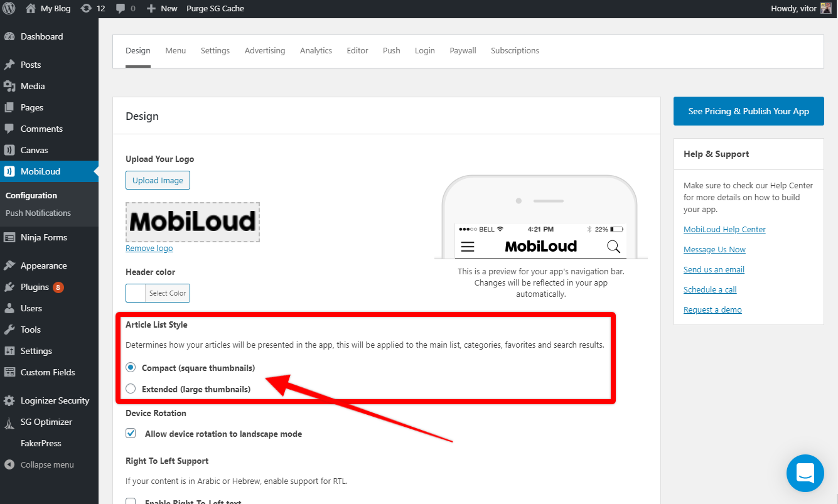Toggle Allow device rotation checkbox

(131, 433)
